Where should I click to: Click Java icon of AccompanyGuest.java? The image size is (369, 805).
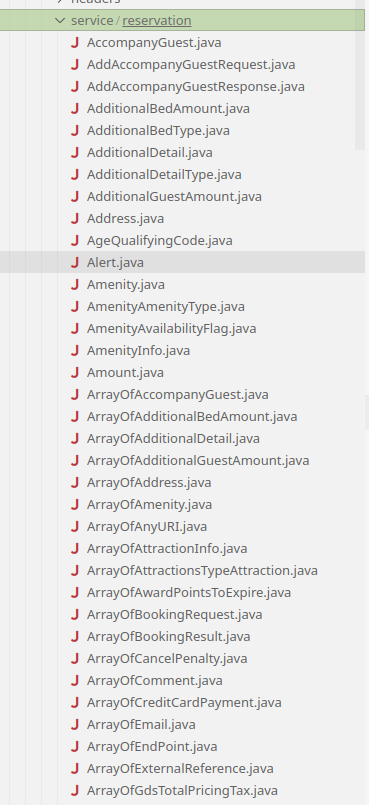75,43
